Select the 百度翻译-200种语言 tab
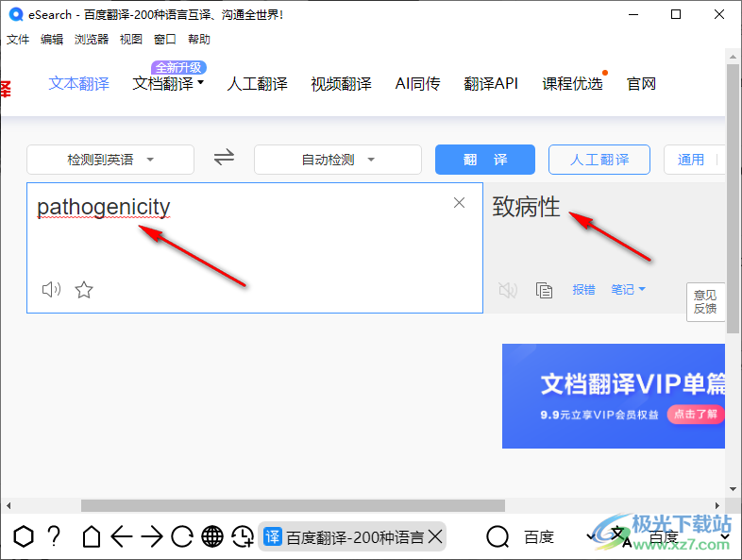The image size is (742, 560). [352, 536]
